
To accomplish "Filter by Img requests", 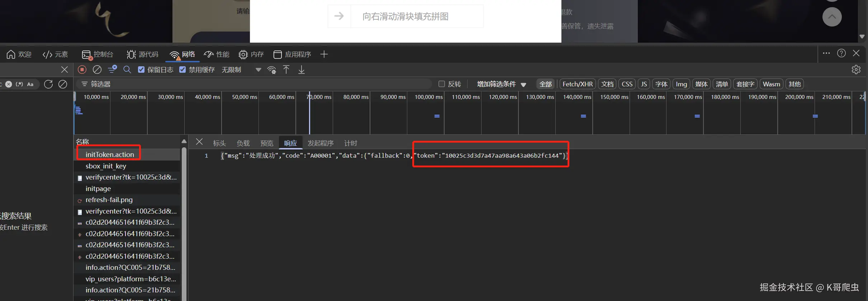I will pos(682,84).
